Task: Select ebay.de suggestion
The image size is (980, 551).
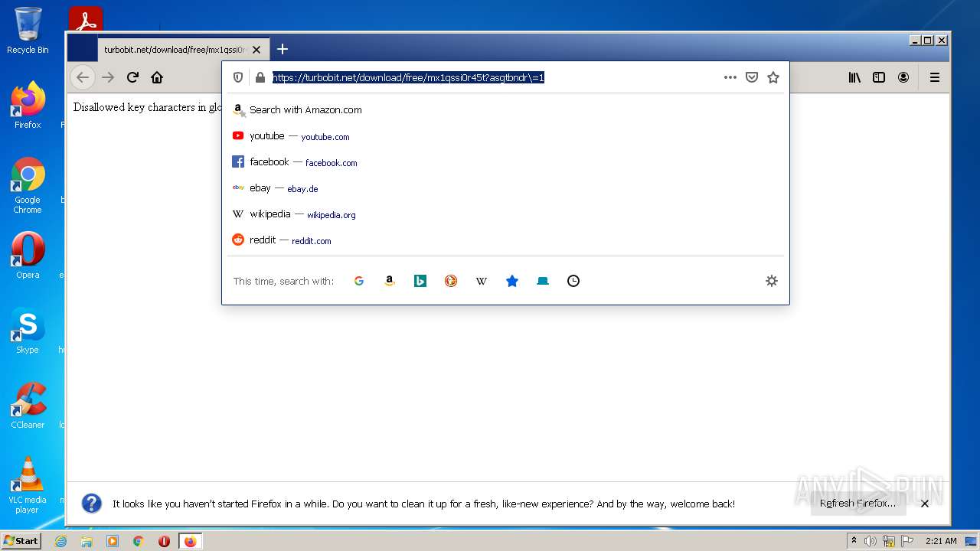Action: 505,187
